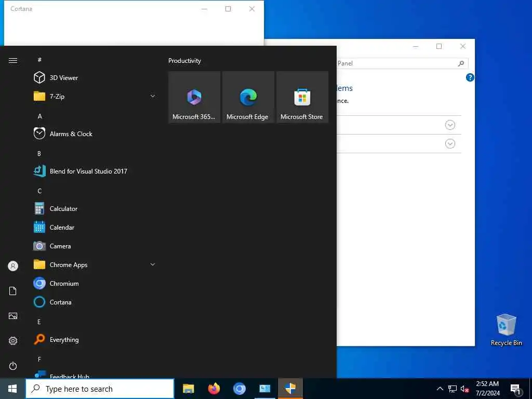
Task: Open File Explorer from the taskbar
Action: [188, 389]
